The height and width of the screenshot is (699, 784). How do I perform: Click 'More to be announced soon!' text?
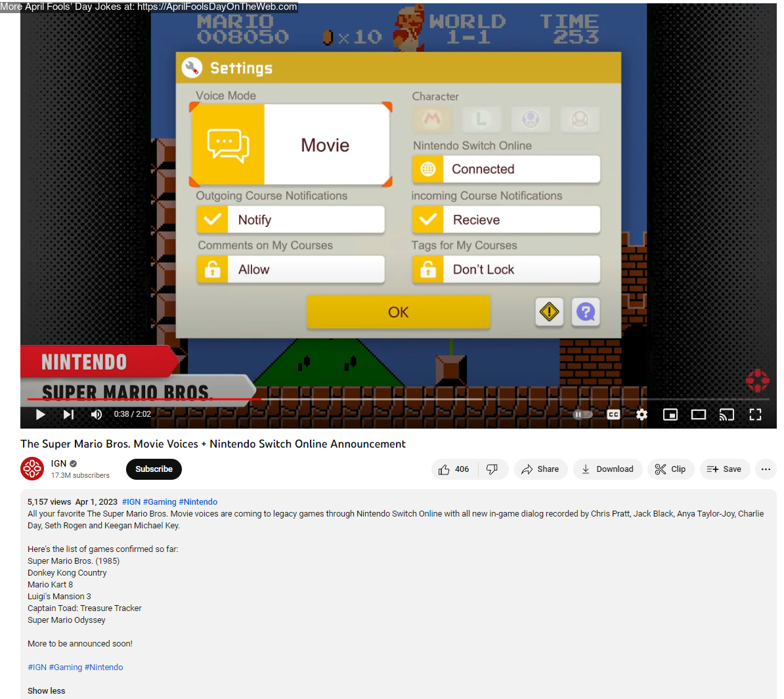click(80, 644)
